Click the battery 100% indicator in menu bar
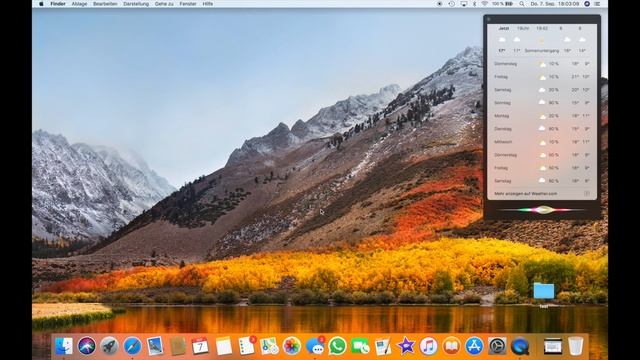 coord(502,4)
